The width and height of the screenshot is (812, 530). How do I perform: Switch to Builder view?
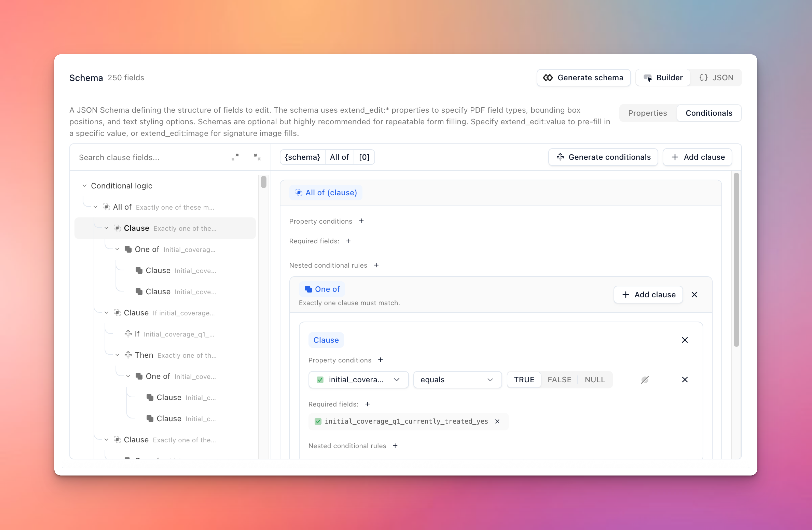[x=663, y=78]
